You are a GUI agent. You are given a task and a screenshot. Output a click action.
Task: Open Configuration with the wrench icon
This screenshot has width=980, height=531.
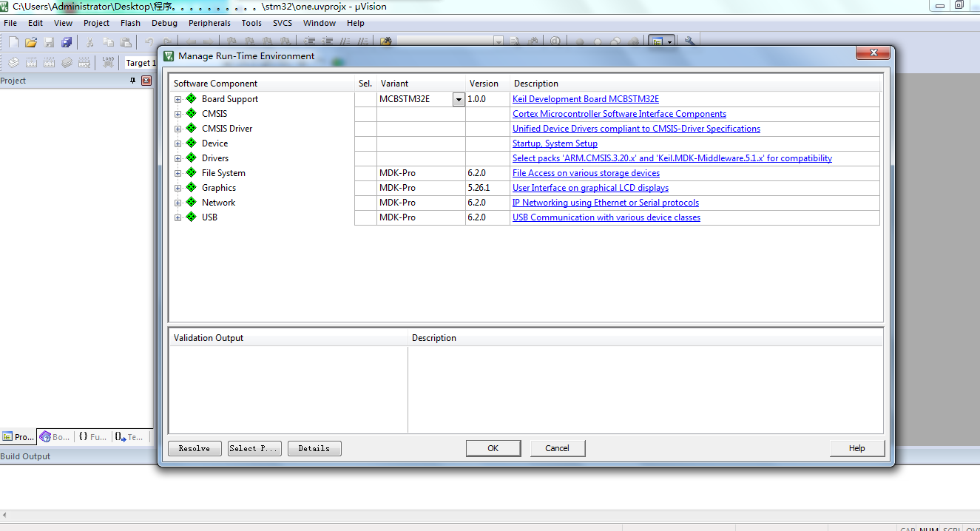tap(689, 42)
